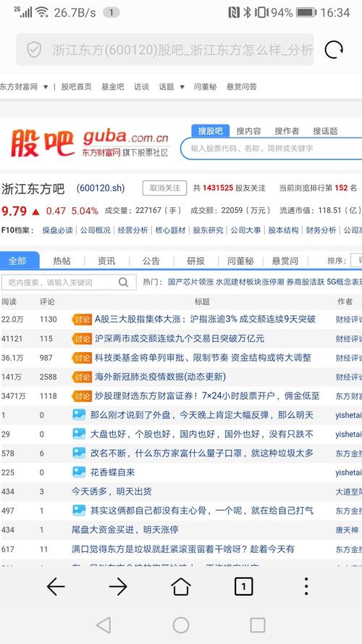362x644 pixels.
Task: Open the 公司大事 F10 link
Action: [x=246, y=230]
